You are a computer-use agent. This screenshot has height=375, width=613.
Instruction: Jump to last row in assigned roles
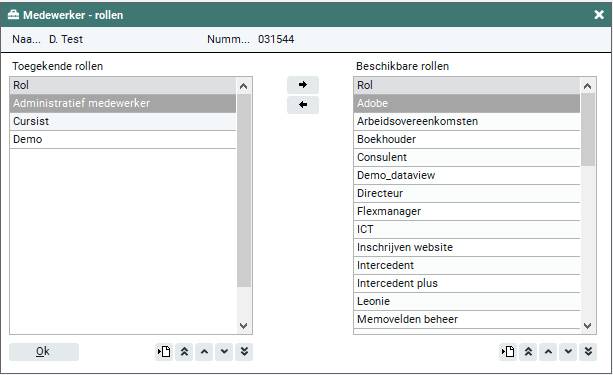[244, 352]
